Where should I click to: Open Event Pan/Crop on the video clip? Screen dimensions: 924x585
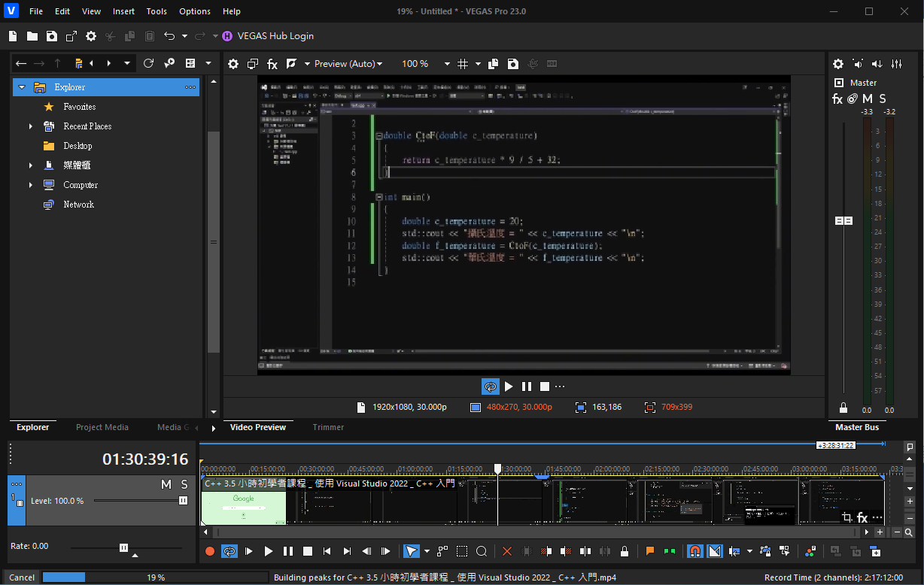point(847,518)
